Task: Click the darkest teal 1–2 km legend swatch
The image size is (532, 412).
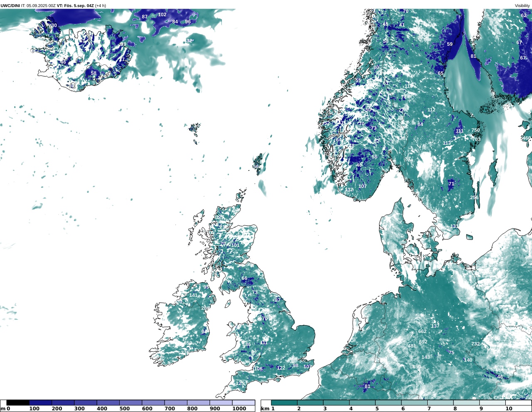Action: pos(284,402)
